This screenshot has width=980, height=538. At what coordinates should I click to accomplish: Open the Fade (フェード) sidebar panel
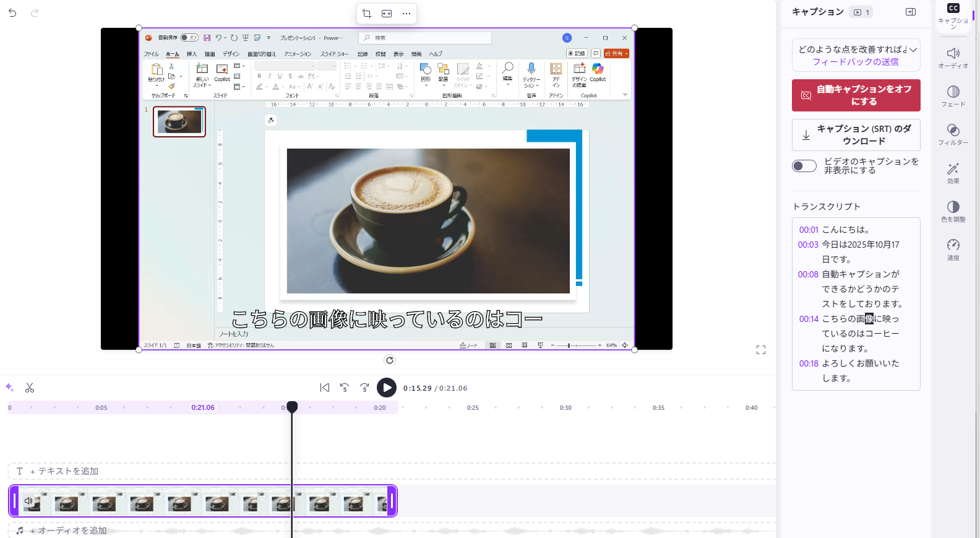click(x=953, y=96)
